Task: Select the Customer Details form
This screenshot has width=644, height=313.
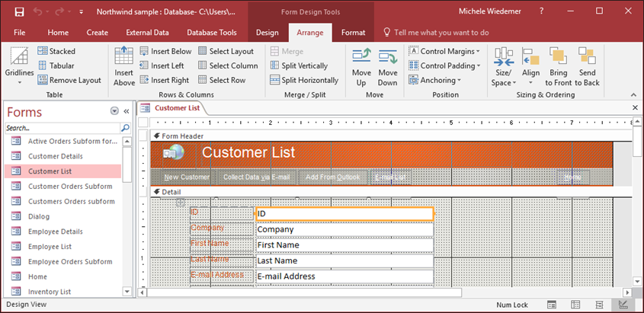Action: (x=63, y=156)
